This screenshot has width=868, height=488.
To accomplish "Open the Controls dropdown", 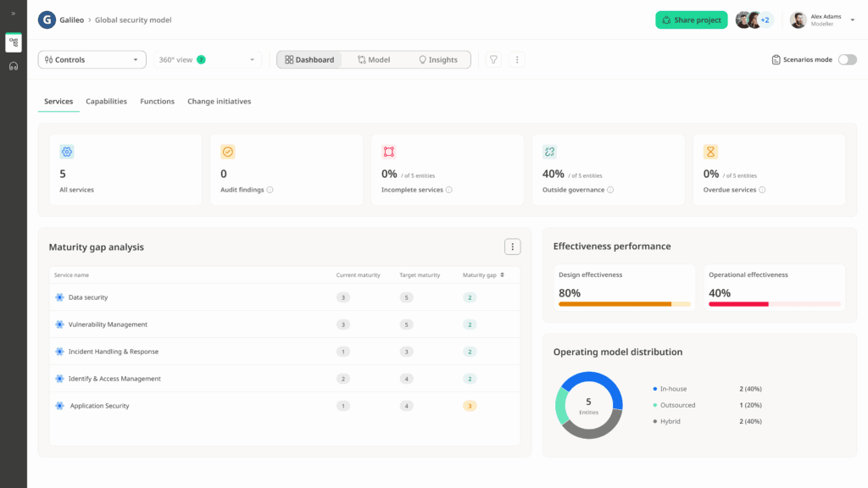I will coord(92,60).
